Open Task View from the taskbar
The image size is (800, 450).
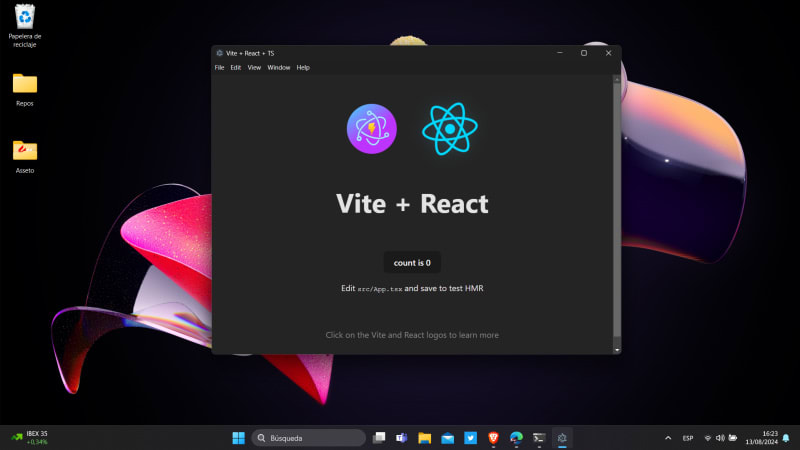[x=379, y=438]
